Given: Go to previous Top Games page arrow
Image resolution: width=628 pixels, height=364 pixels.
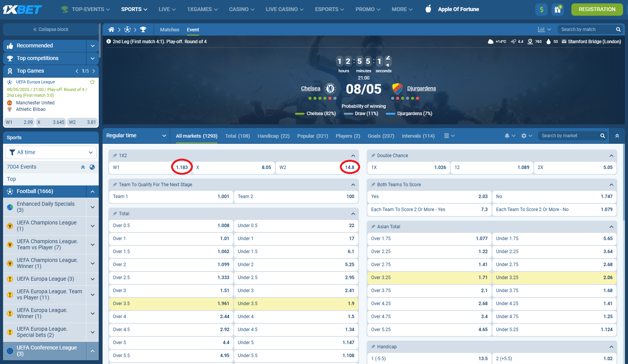Looking at the screenshot, I should (77, 71).
